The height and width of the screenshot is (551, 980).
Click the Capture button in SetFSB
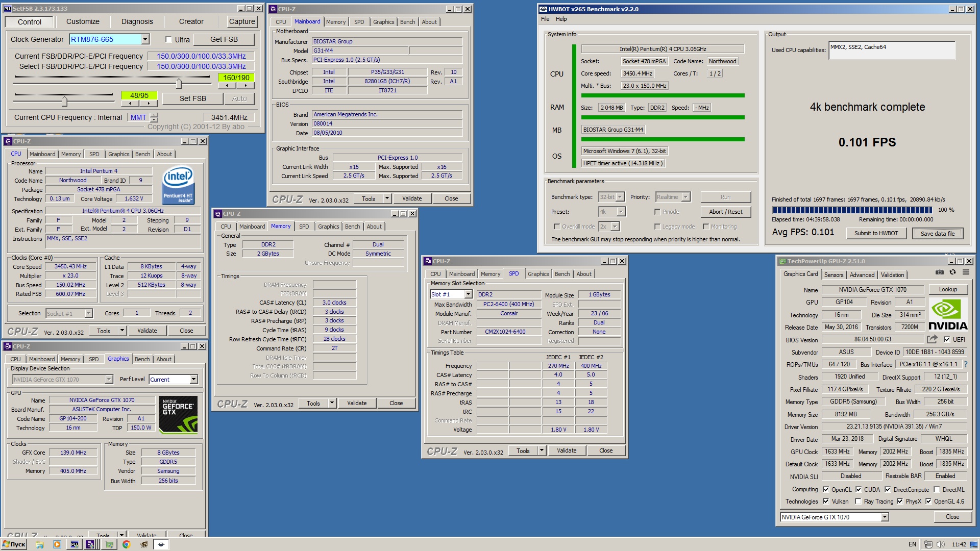(x=242, y=21)
